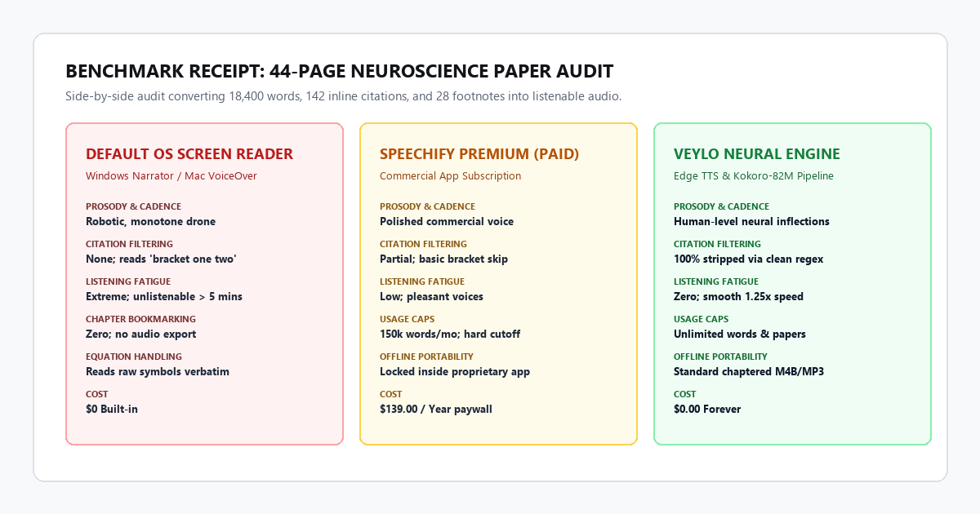Click the 'Benchmark Receipt: 44-Page Neuroscience Paper Audit' title
980x514 pixels.
pos(339,71)
